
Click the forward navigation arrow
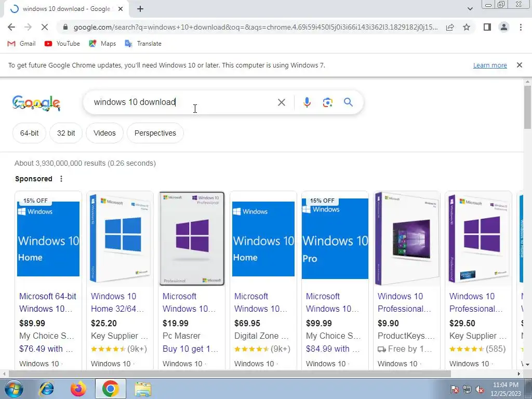(x=28, y=27)
